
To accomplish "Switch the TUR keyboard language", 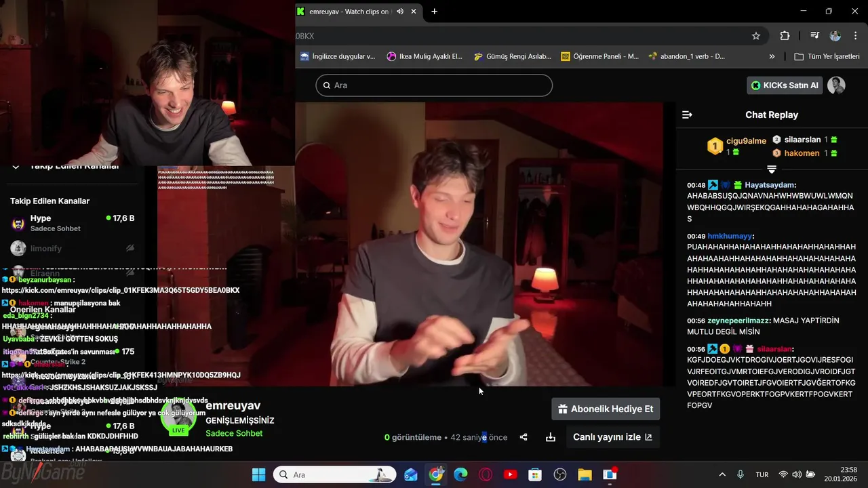I will tap(762, 474).
